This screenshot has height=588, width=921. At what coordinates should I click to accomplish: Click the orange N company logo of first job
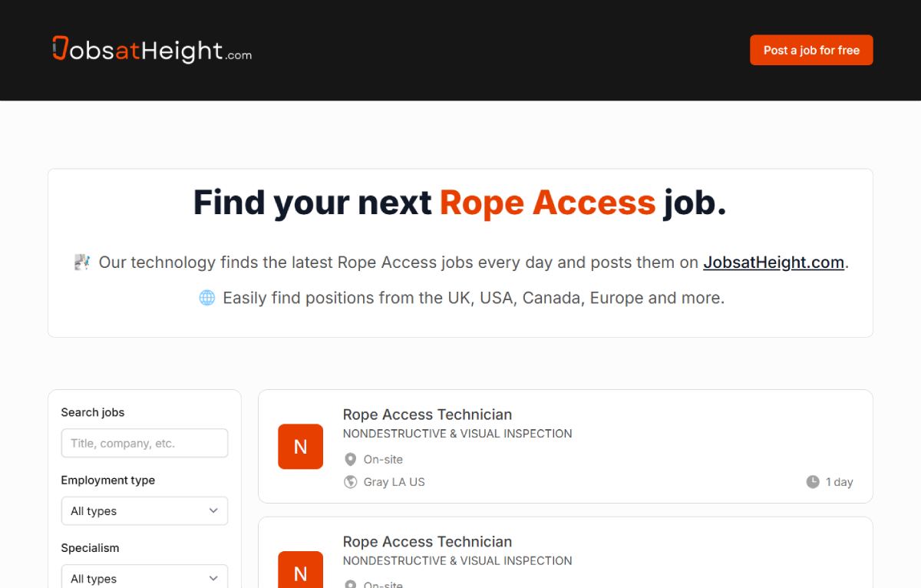(300, 447)
